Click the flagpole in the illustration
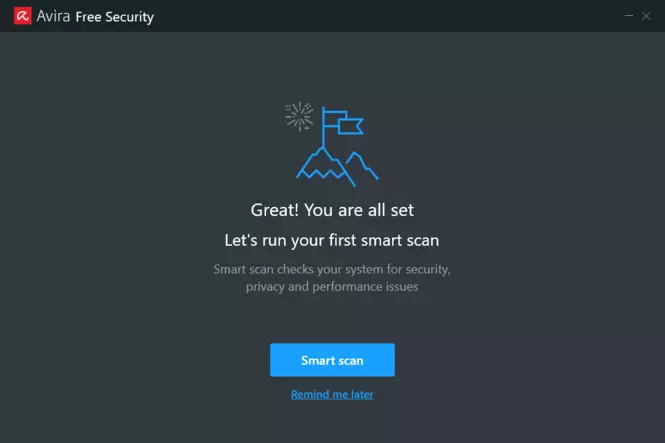Image resolution: width=665 pixels, height=443 pixels. [x=323, y=127]
